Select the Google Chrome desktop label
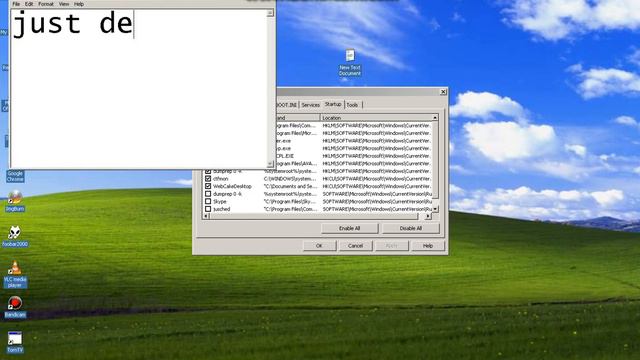Viewport: 640px width, 360px height. pos(15,176)
